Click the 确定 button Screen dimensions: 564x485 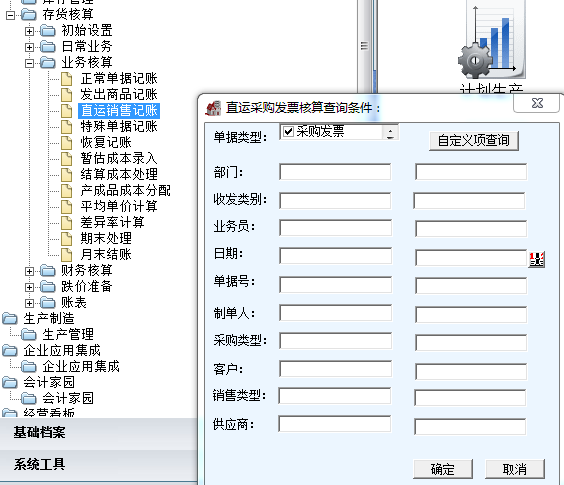[442, 469]
